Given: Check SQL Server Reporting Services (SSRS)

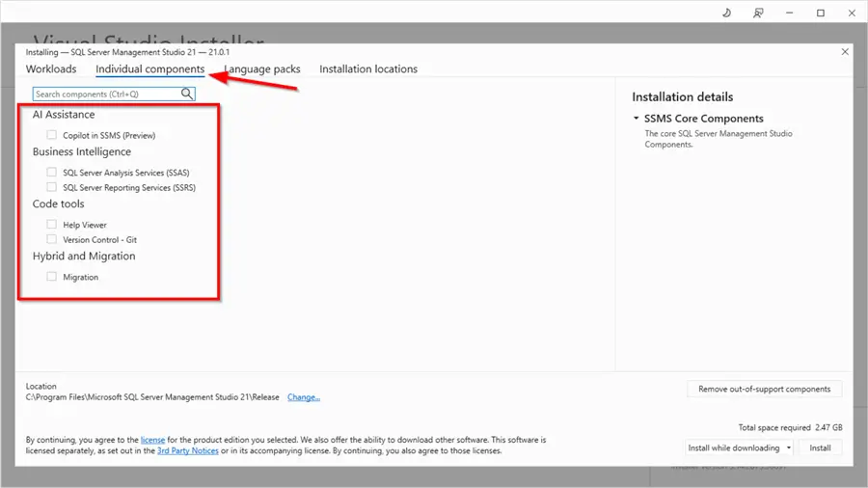Looking at the screenshot, I should coord(51,187).
